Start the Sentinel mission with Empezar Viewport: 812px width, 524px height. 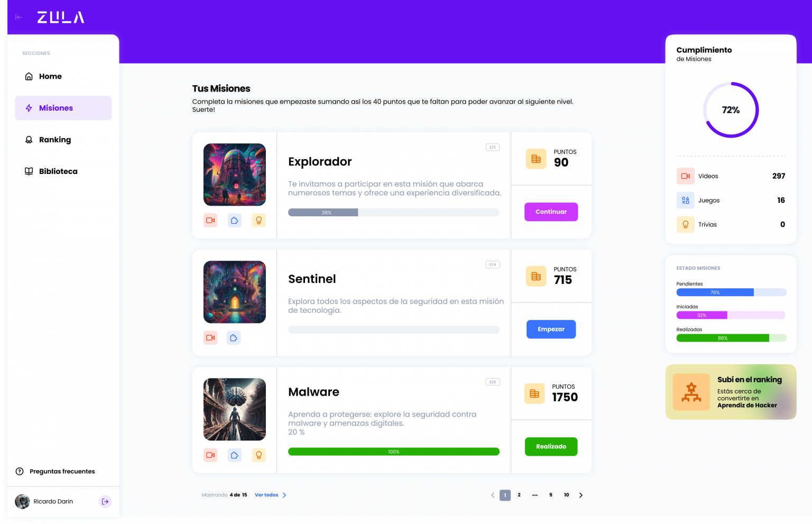551,329
